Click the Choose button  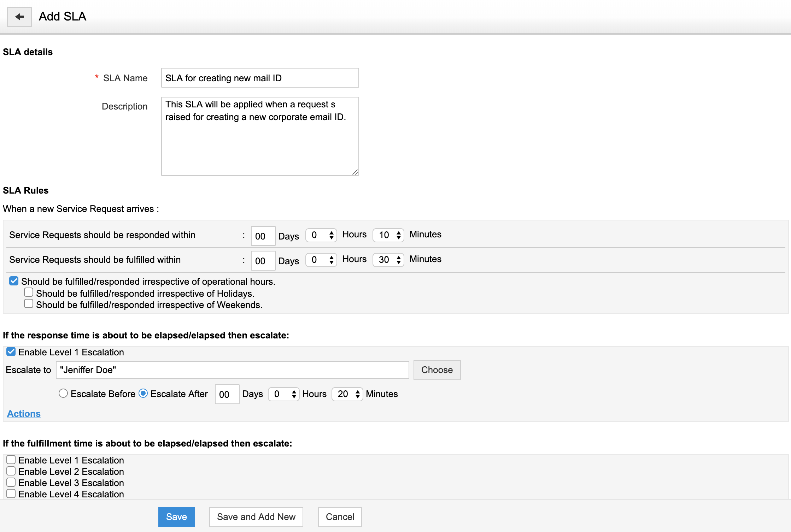coord(437,370)
